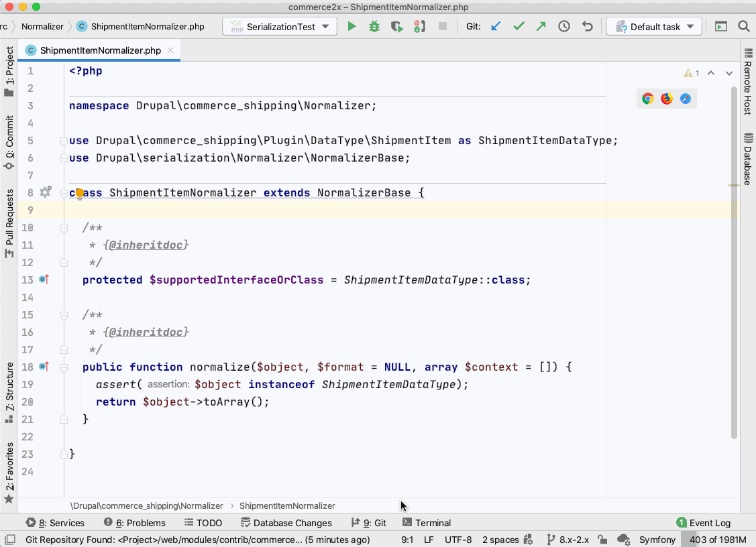Click the overriding method gutter icon on line 13

point(43,280)
